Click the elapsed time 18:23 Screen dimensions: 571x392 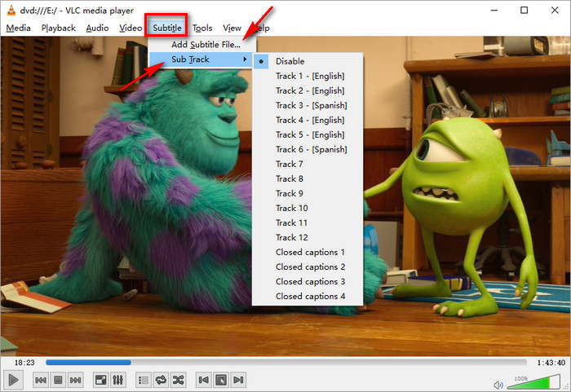pos(24,363)
